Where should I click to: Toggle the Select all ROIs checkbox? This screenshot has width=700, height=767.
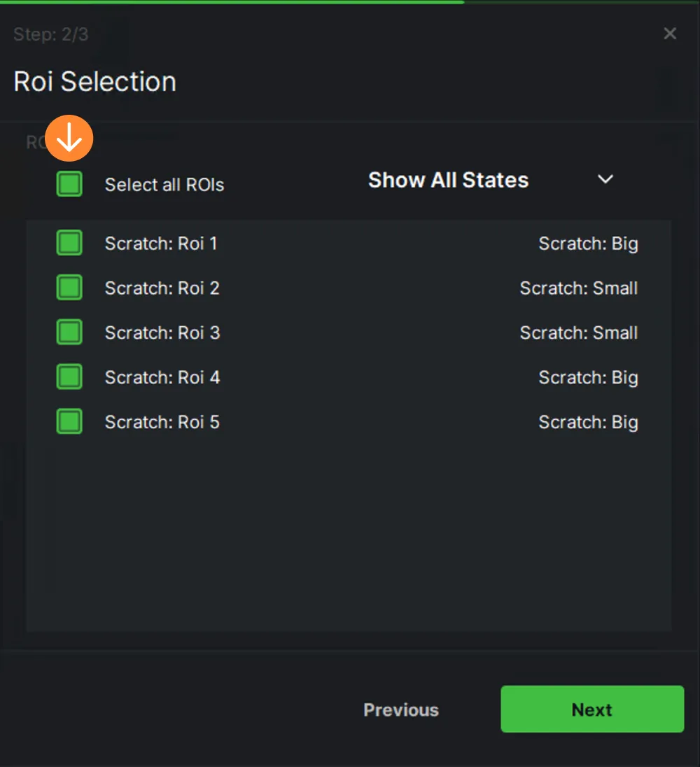69,184
